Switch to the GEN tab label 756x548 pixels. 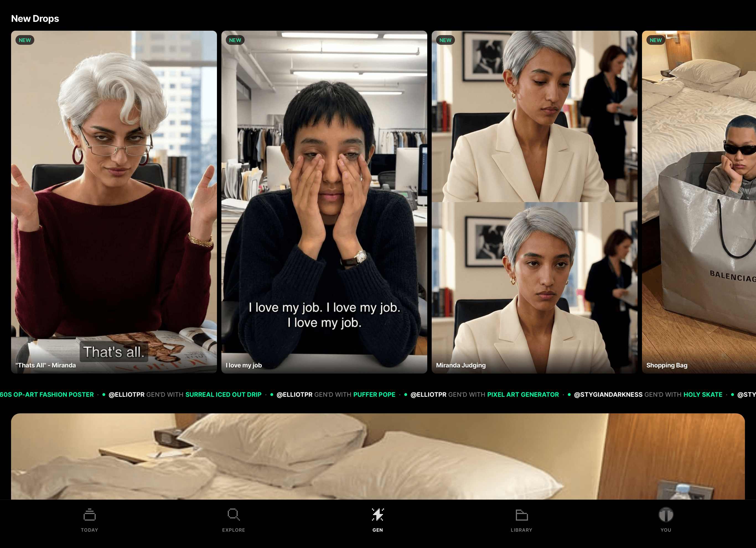pyautogui.click(x=378, y=530)
